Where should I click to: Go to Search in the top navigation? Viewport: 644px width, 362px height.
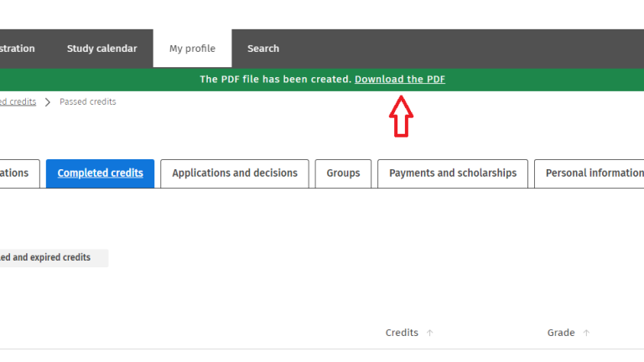(263, 49)
